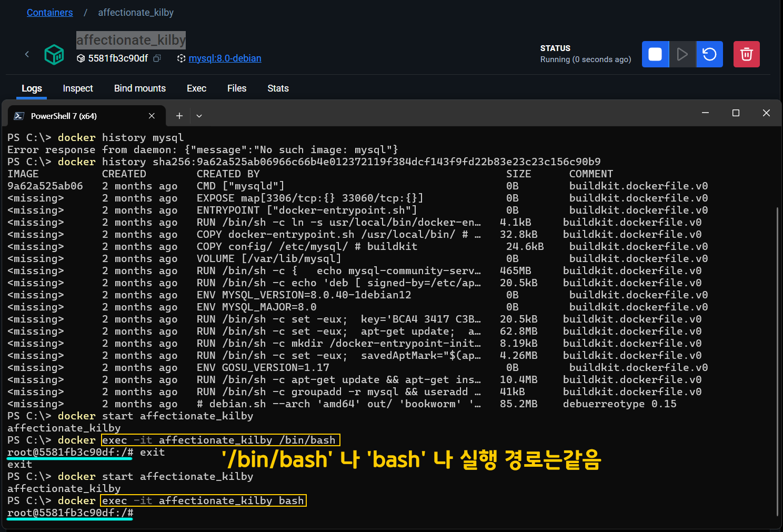Delete the container with trash button
The width and height of the screenshot is (783, 532).
[x=747, y=54]
